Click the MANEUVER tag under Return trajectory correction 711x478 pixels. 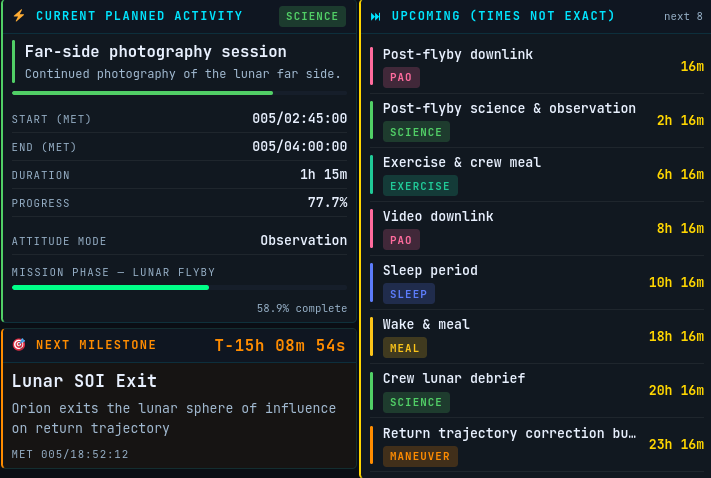420,456
